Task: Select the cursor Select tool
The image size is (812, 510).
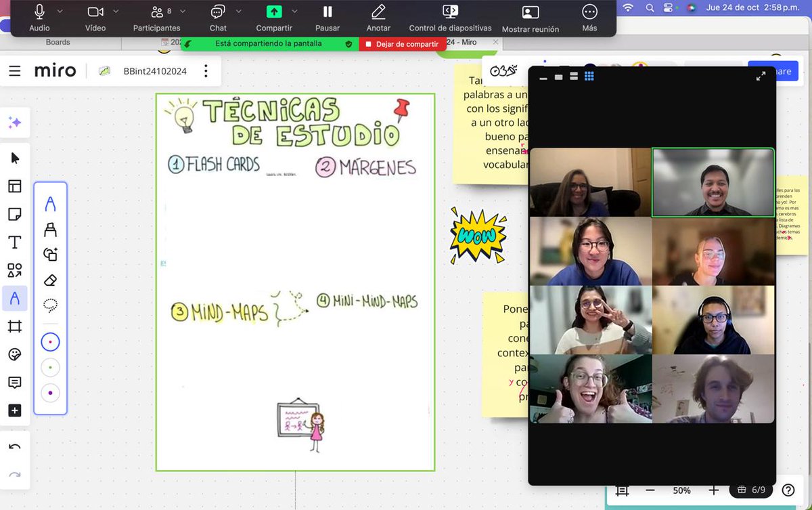Action: pos(15,158)
